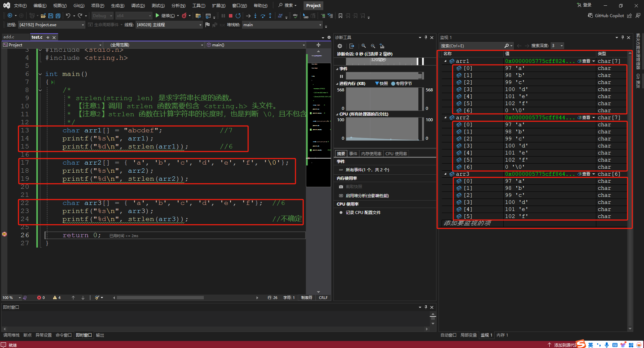
Task: Click the 启用堆分析 link
Action: [367, 196]
